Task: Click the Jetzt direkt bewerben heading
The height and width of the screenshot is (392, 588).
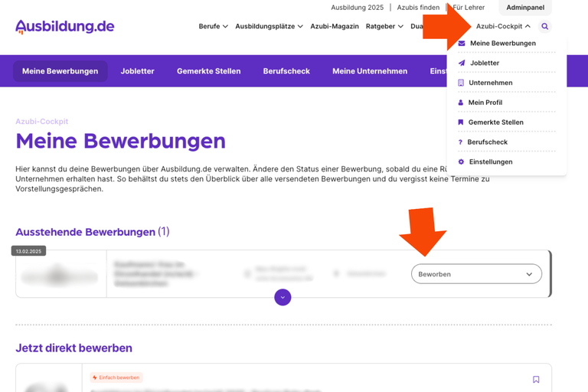Action: tap(73, 348)
